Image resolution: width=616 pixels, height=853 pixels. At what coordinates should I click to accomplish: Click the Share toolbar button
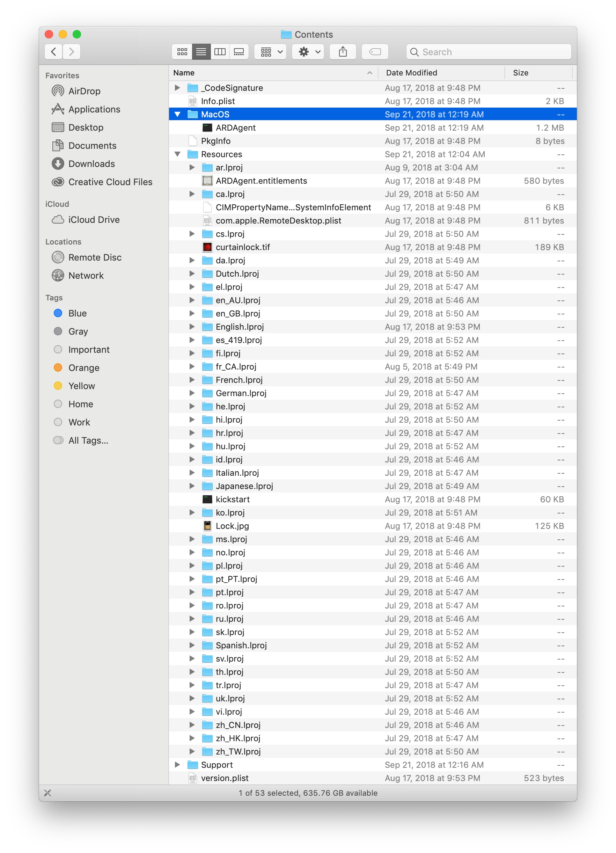[343, 52]
